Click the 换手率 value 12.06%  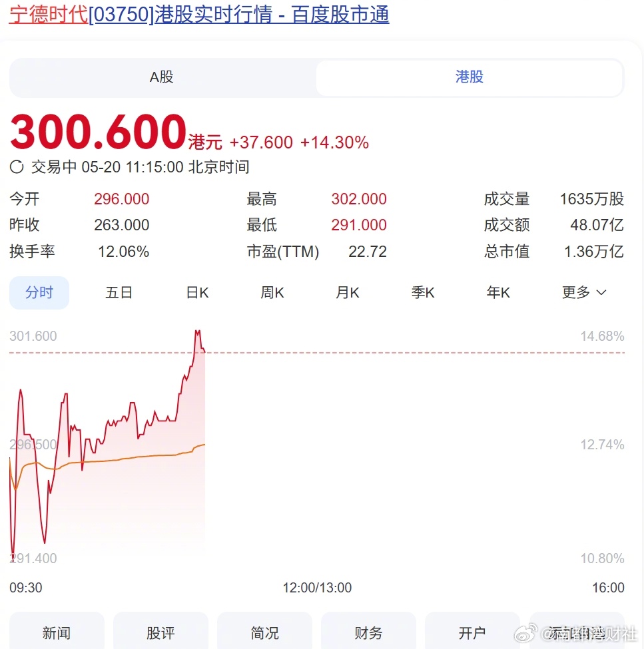(123, 252)
